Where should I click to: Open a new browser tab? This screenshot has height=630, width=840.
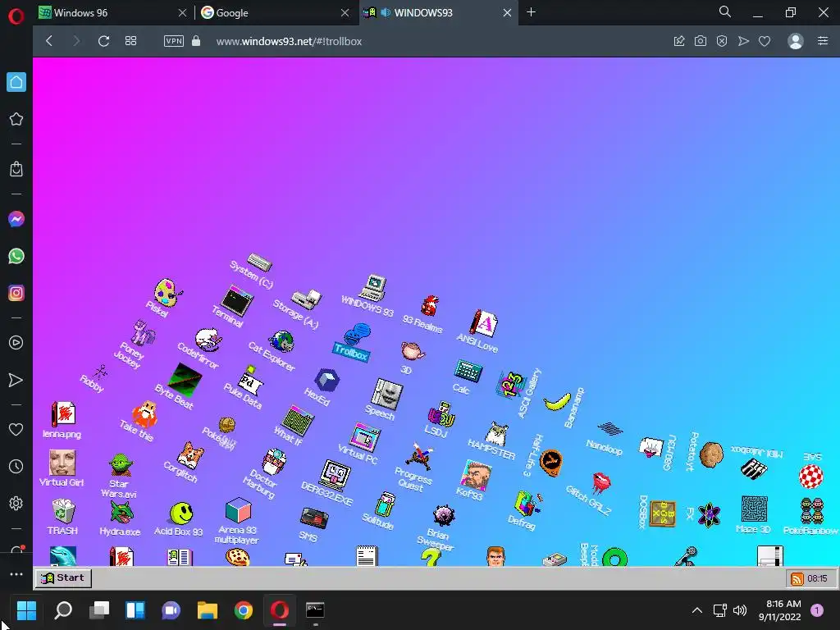531,12
